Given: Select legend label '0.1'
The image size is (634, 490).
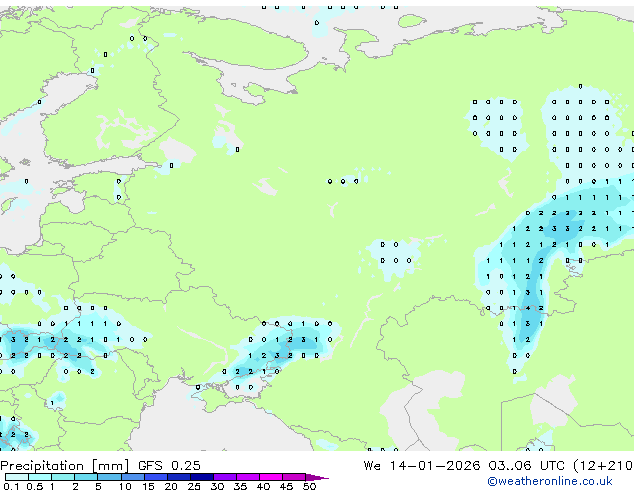Looking at the screenshot, I should (x=11, y=486).
